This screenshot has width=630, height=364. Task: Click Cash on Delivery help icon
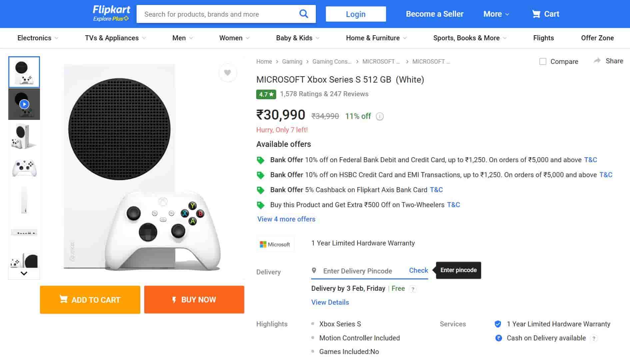594,338
